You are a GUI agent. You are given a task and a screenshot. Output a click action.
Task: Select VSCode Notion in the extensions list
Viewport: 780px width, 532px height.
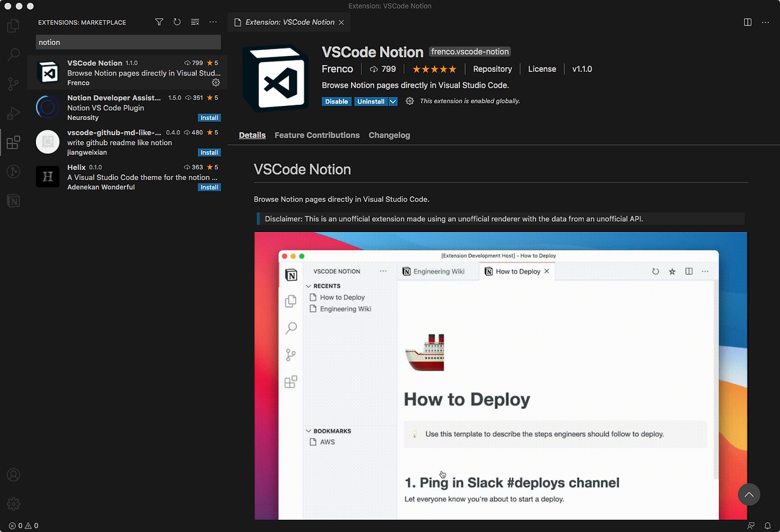(x=127, y=73)
